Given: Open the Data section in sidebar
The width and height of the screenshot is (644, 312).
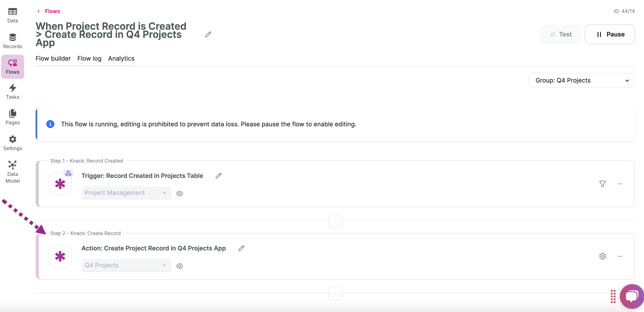Looking at the screenshot, I should pyautogui.click(x=12, y=15).
